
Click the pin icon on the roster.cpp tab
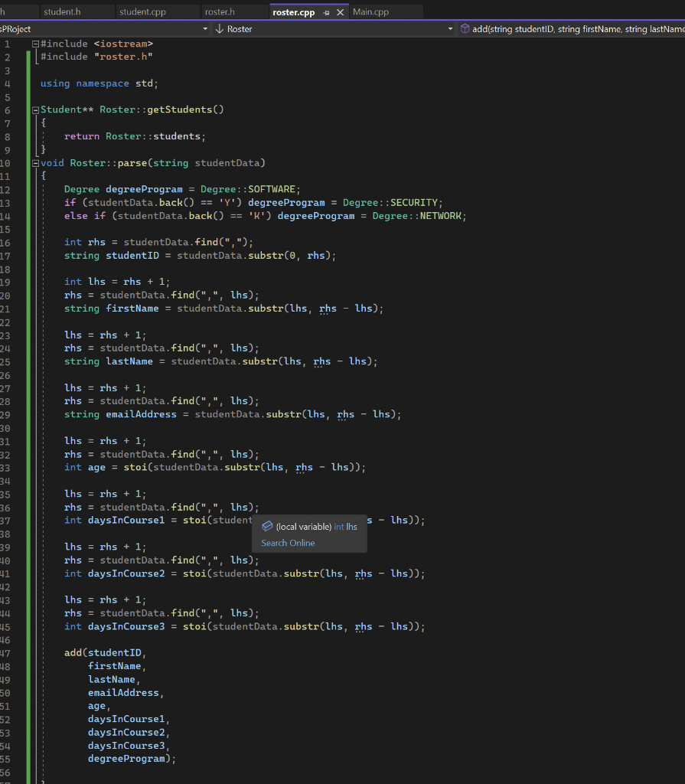click(325, 12)
